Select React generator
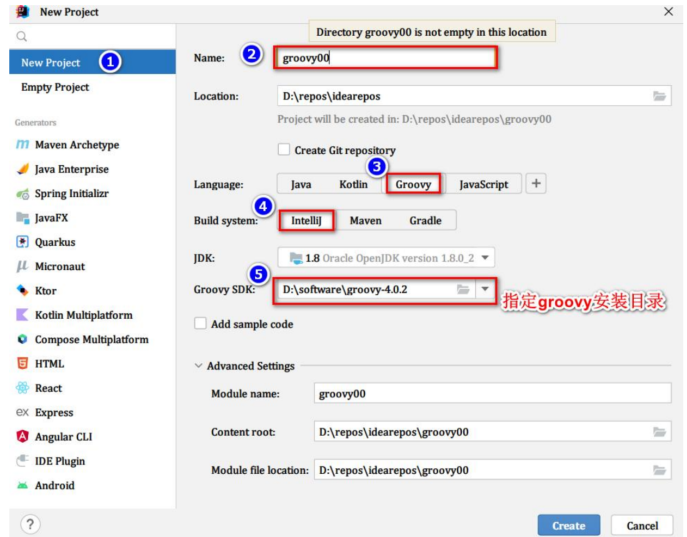The image size is (687, 537). [x=39, y=388]
